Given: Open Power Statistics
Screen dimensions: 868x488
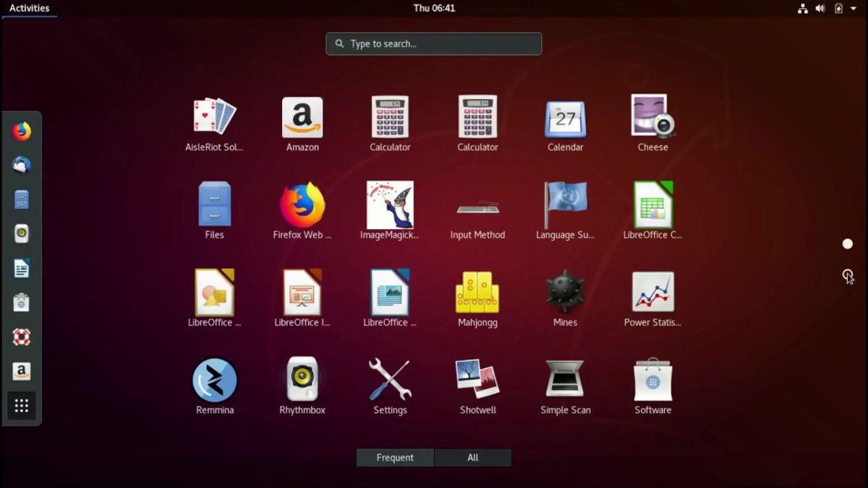Looking at the screenshot, I should (652, 294).
